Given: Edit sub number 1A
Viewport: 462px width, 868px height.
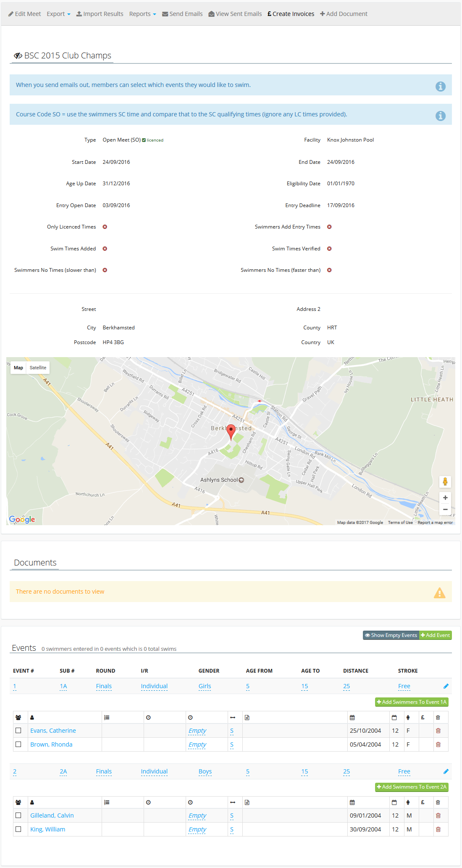Looking at the screenshot, I should click(x=63, y=686).
